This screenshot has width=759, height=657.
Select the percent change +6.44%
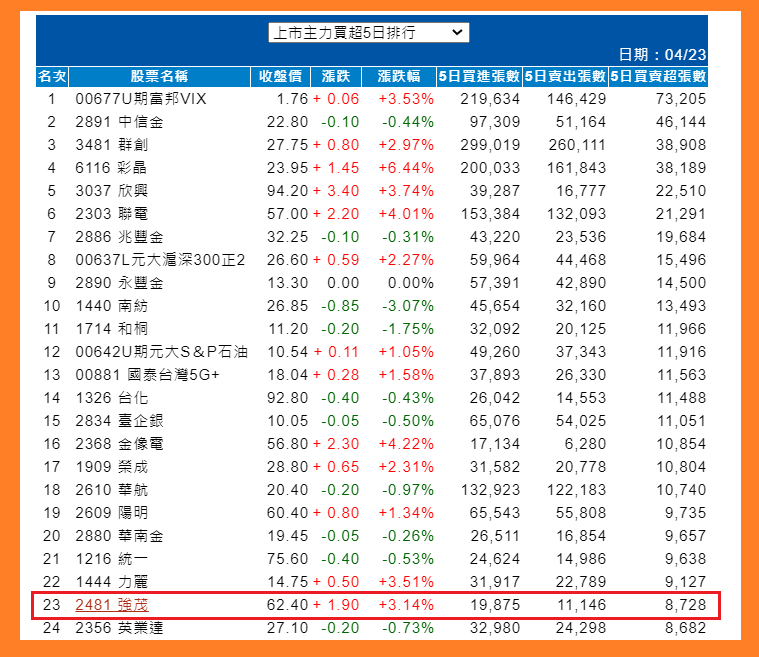coord(406,168)
